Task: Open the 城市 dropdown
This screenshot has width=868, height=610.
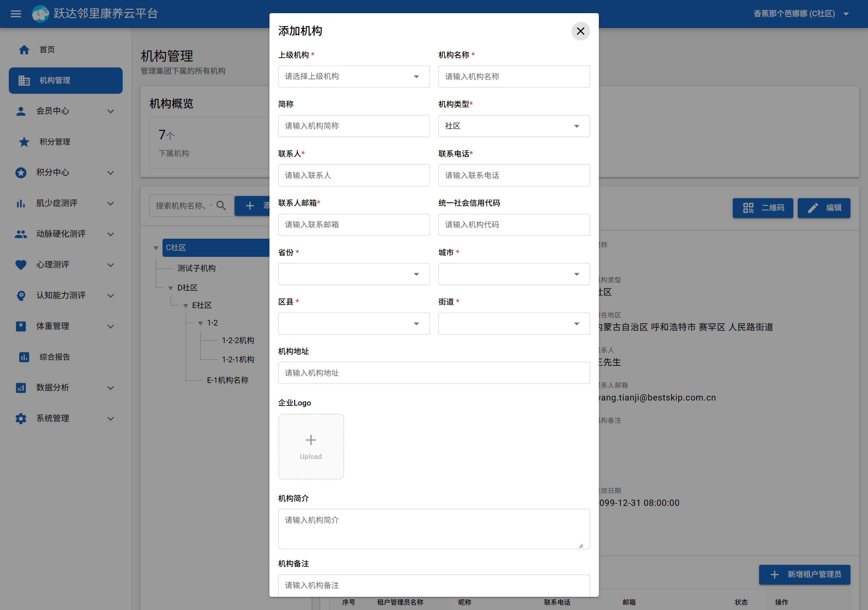Action: [514, 274]
